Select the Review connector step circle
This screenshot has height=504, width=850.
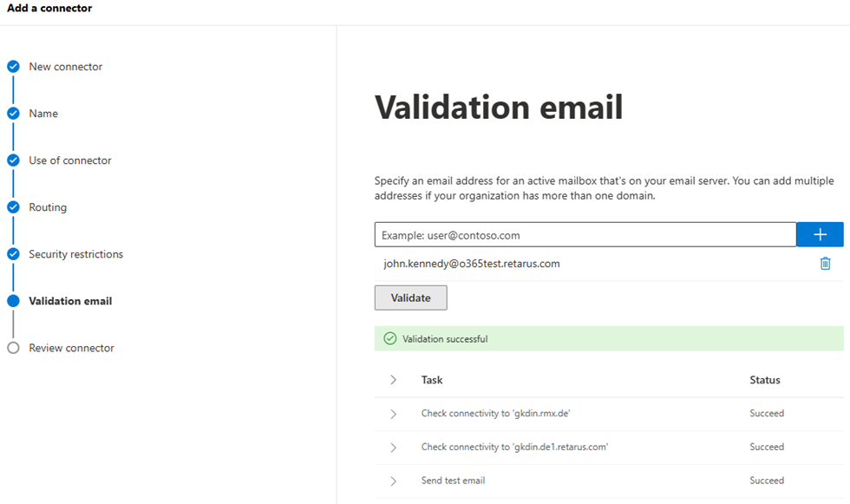[13, 348]
